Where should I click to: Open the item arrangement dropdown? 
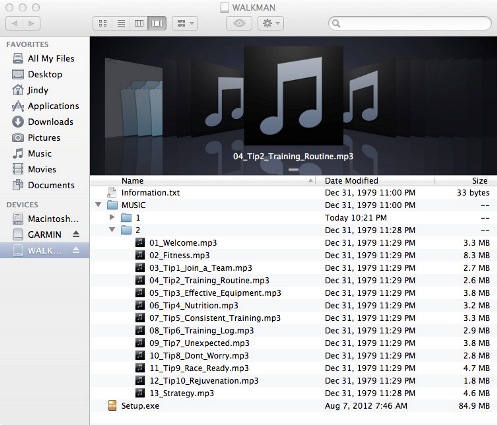click(x=185, y=23)
